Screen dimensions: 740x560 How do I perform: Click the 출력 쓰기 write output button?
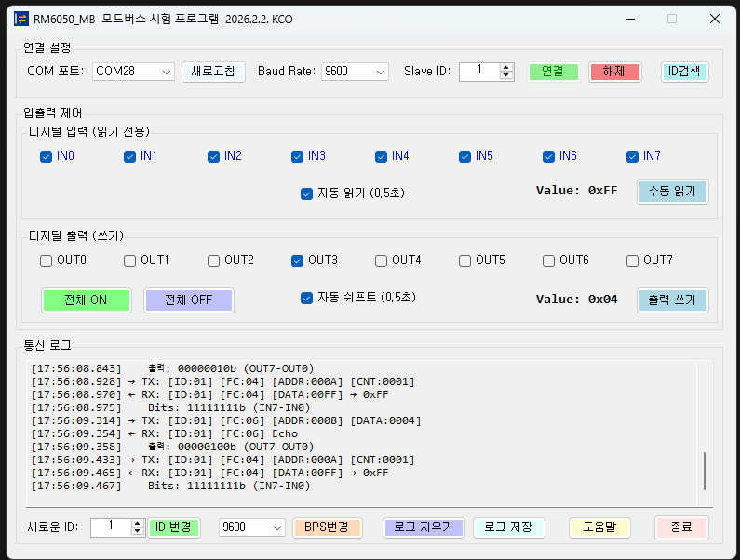point(672,300)
